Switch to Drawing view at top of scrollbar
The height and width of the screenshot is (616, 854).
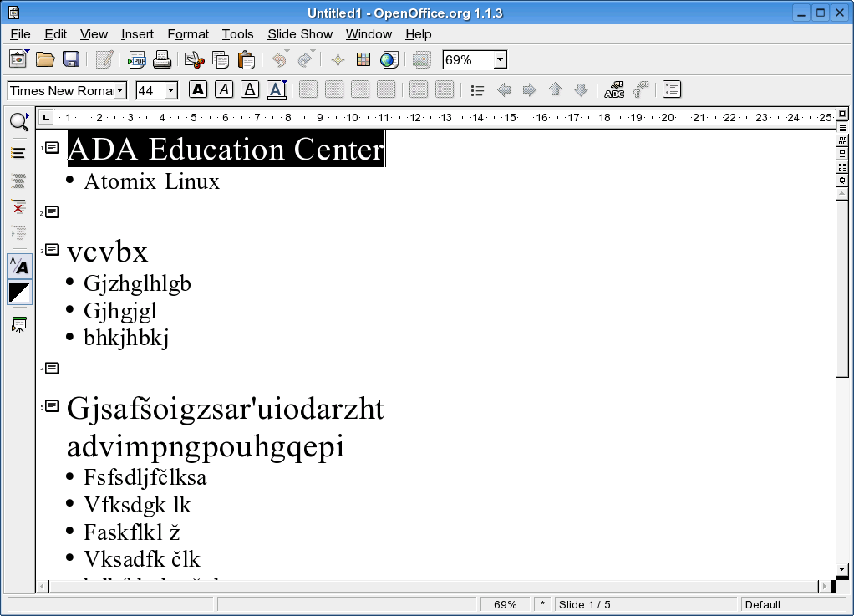pyautogui.click(x=842, y=114)
